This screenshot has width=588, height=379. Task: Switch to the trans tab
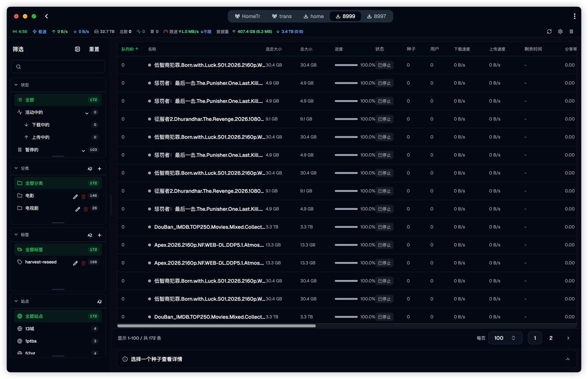point(282,16)
